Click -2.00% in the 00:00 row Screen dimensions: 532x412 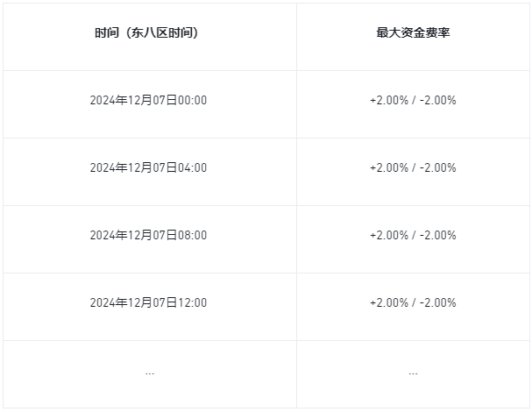[438, 100]
